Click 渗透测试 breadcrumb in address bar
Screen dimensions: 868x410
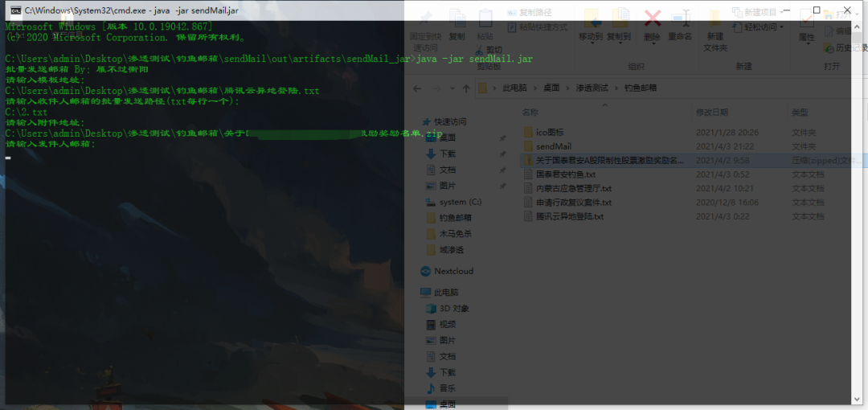[x=592, y=88]
